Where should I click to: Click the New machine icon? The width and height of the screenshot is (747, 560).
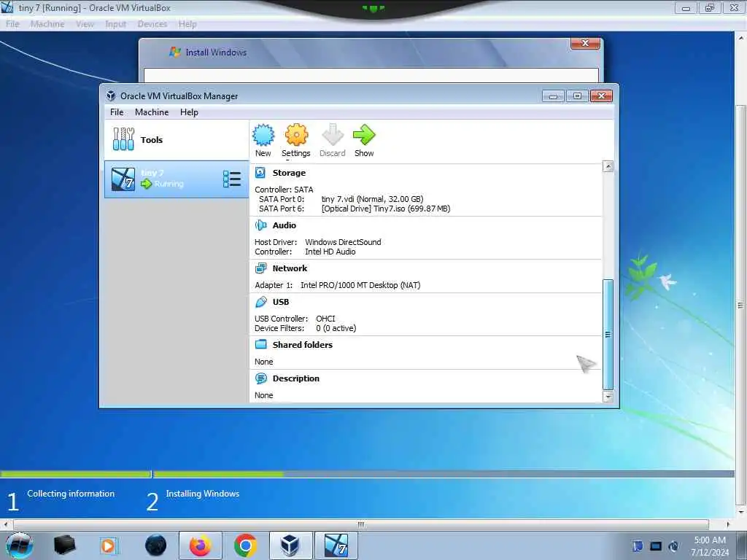point(263,135)
